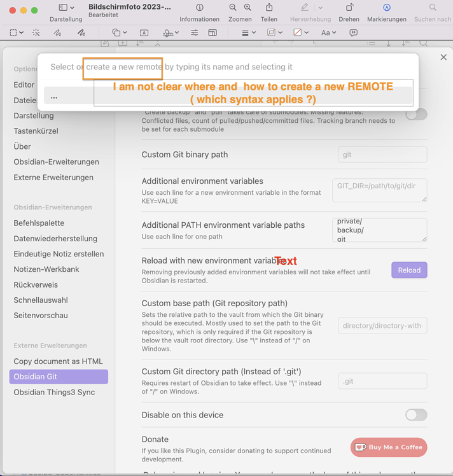This screenshot has height=476, width=453.
Task: Select the Draw freehand tool
Action: tap(81, 32)
